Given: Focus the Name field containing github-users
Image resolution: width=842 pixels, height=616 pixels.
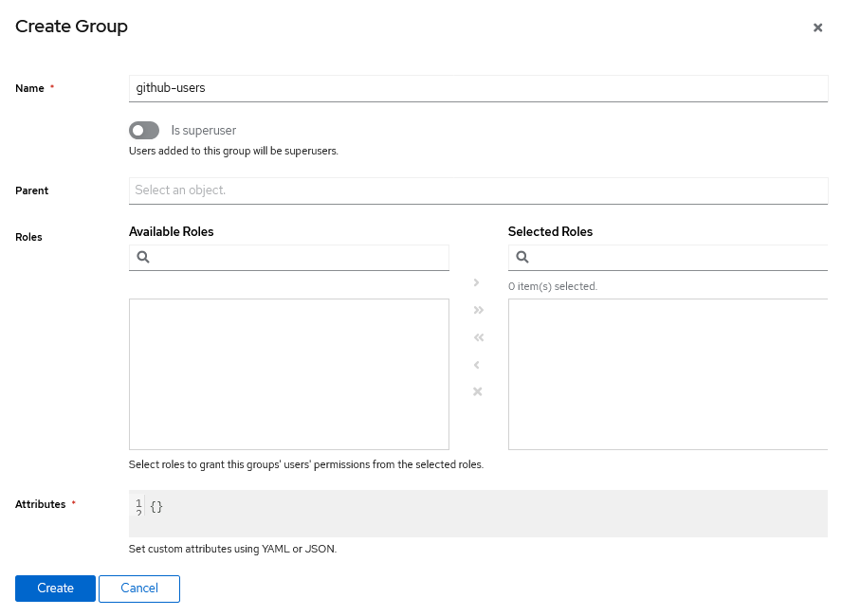Looking at the screenshot, I should (478, 88).
